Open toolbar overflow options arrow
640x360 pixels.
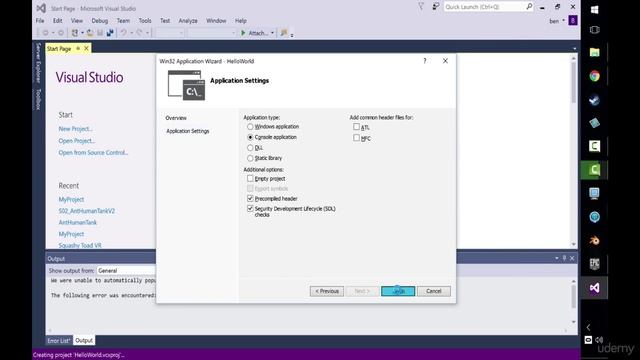[292, 35]
